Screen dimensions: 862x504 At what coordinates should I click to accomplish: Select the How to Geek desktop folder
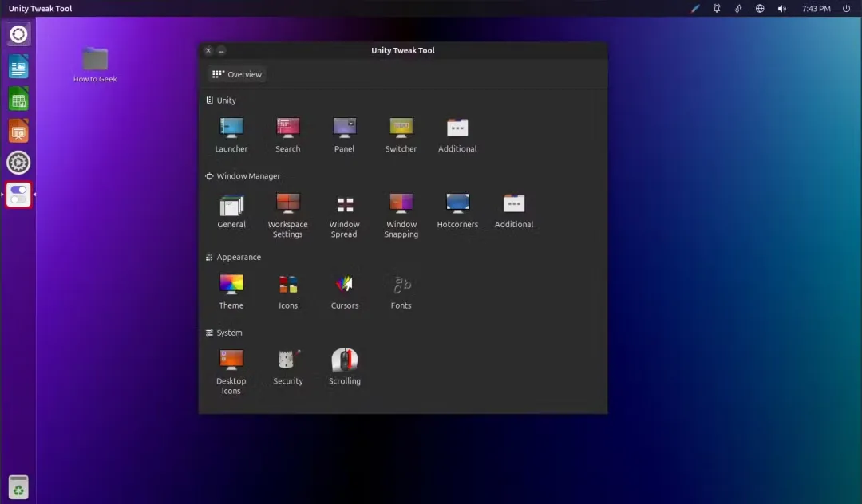point(95,65)
